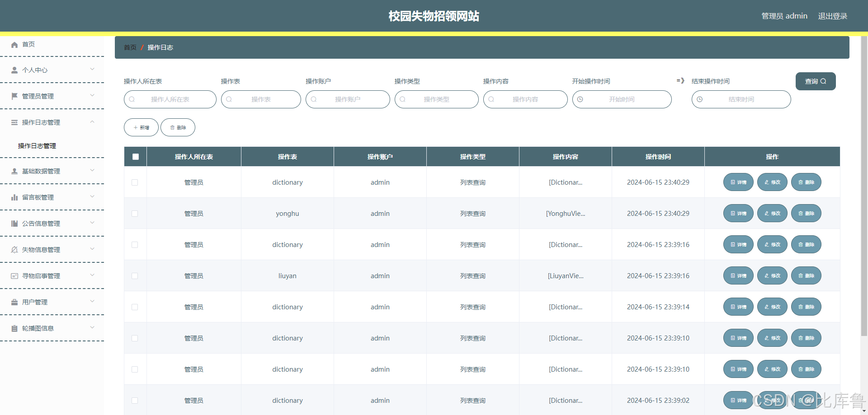The image size is (868, 415).
Task: Click the search icon in 操作表 field
Action: [229, 99]
